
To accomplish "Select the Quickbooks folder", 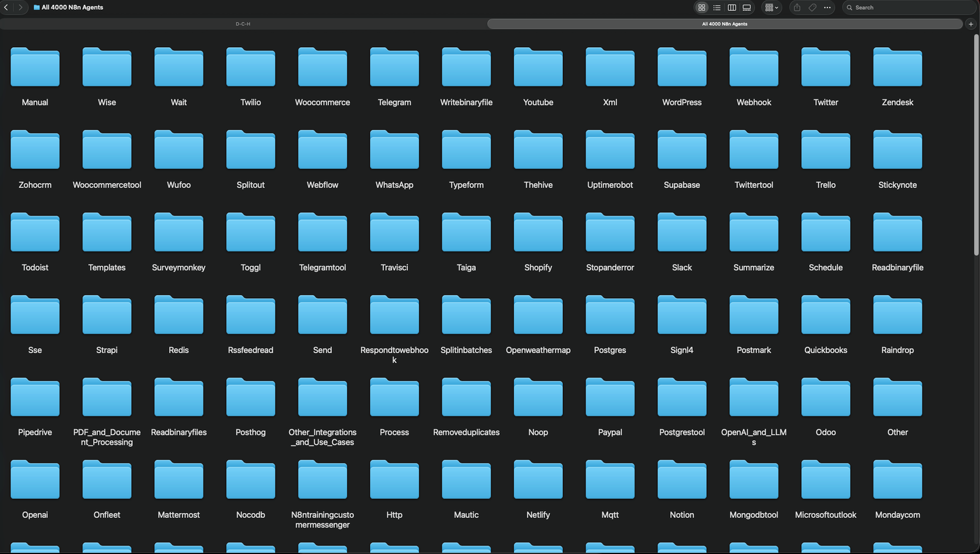I will [826, 315].
